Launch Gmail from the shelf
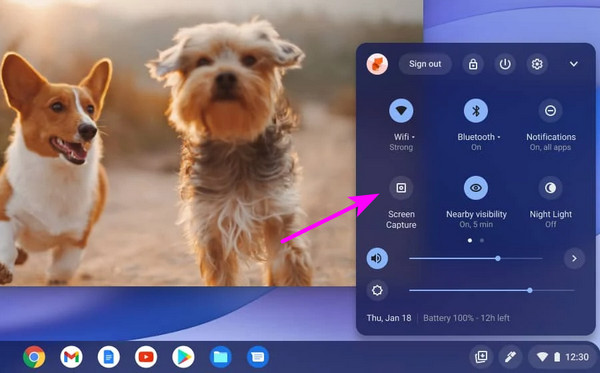 [x=71, y=357]
